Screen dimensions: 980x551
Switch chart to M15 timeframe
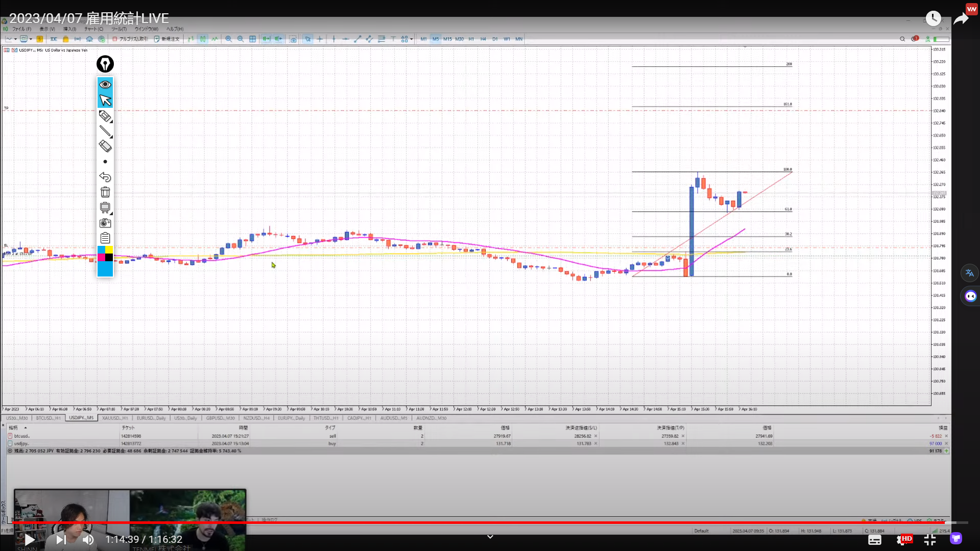tap(447, 39)
